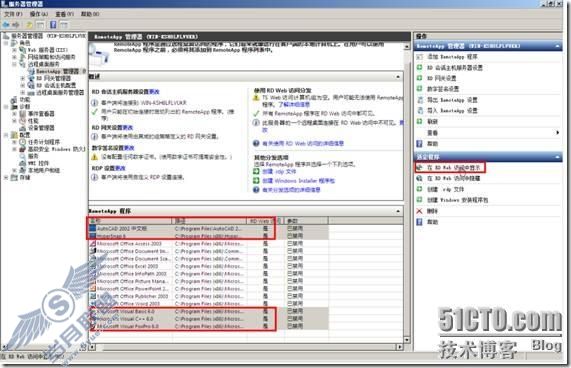Click 数字签名设置 in Actions pane

(443, 89)
